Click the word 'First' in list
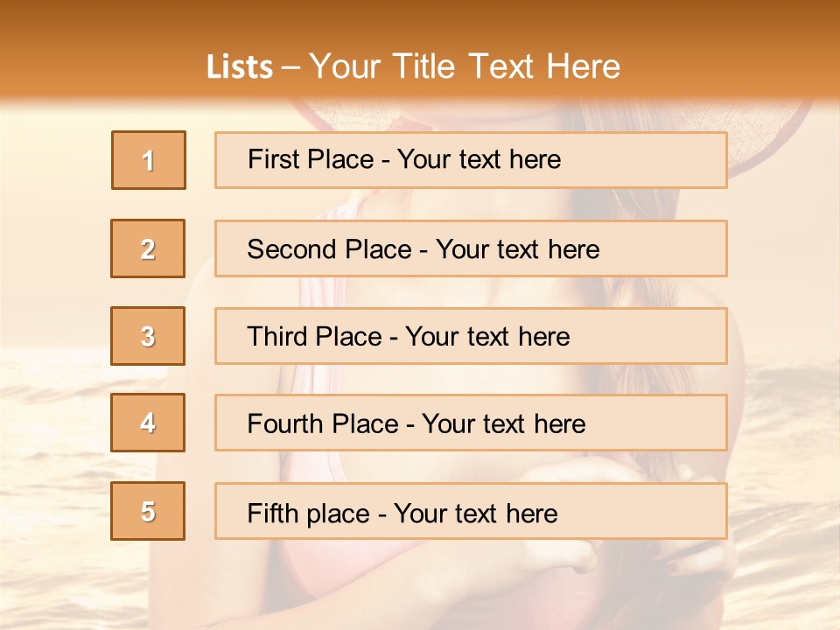Viewport: 840px width, 630px height. tap(274, 160)
